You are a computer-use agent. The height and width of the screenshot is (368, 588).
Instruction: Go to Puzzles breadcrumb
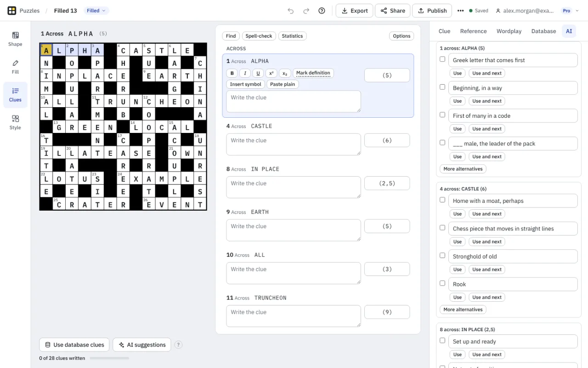(x=29, y=11)
